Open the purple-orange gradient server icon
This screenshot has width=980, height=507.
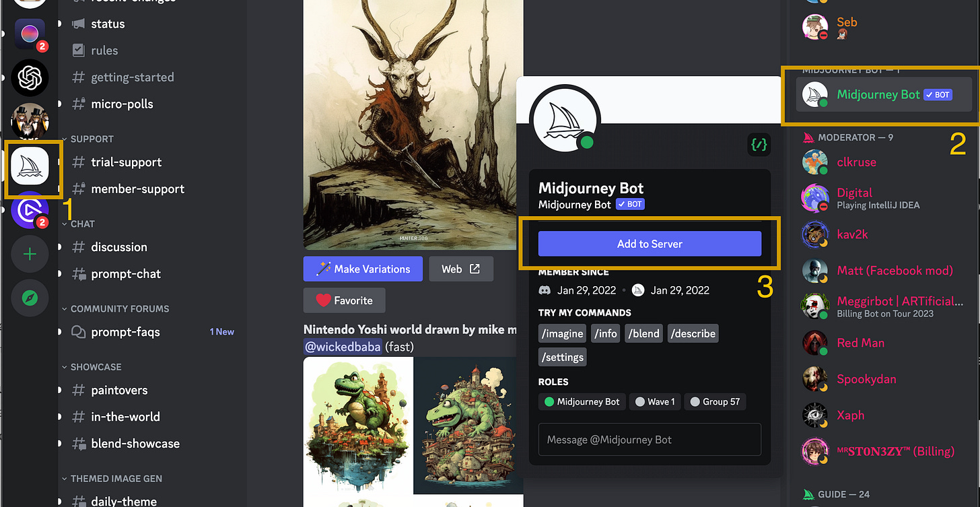(30, 34)
